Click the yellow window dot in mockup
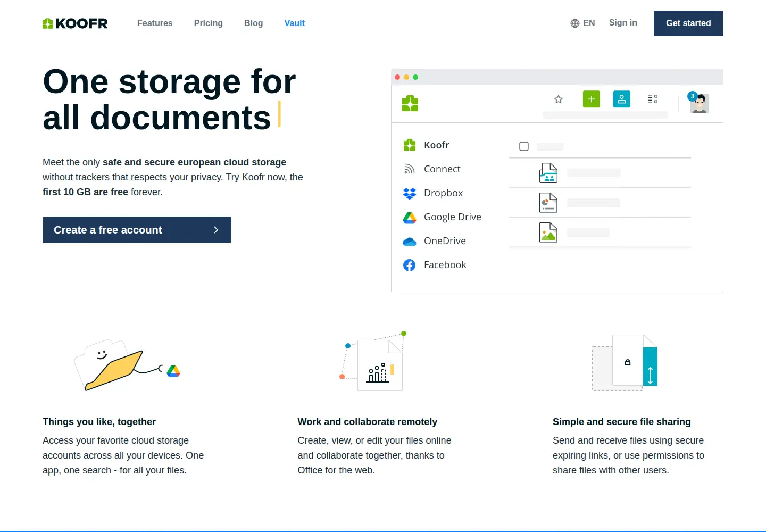The height and width of the screenshot is (532, 766). click(x=406, y=77)
